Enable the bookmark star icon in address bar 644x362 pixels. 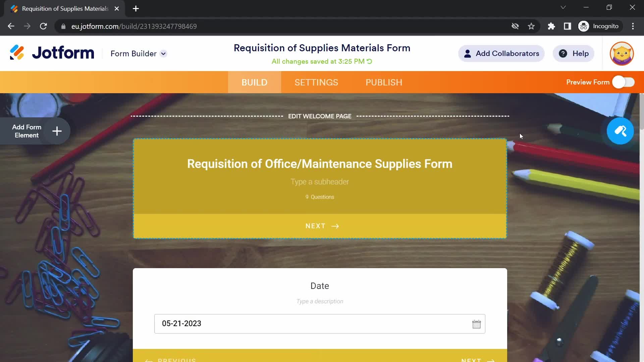click(531, 26)
